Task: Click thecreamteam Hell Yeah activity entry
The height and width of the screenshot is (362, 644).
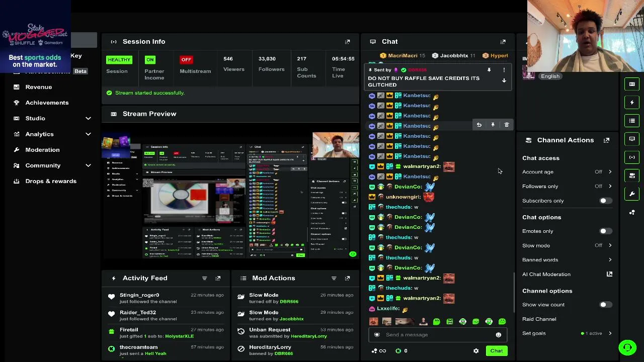Action: point(166,350)
